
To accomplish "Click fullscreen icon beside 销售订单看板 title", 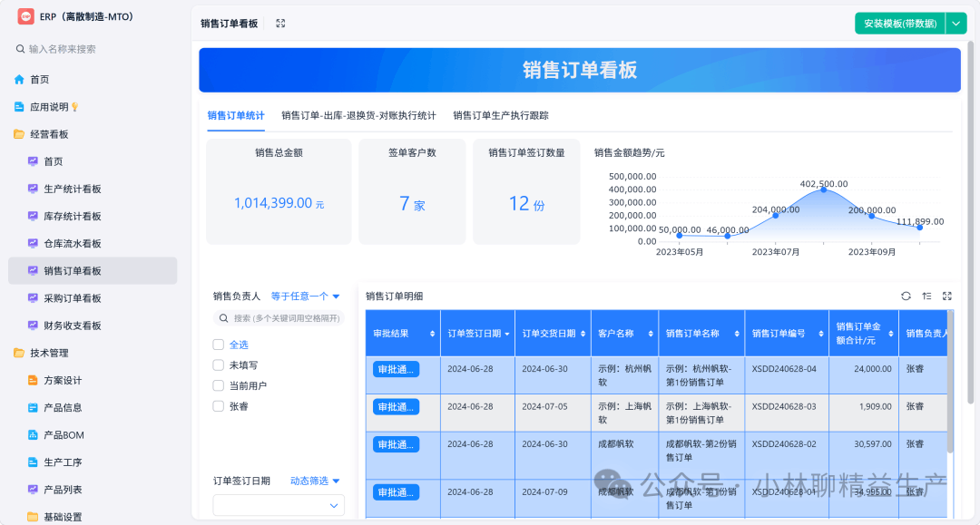I will (x=280, y=23).
